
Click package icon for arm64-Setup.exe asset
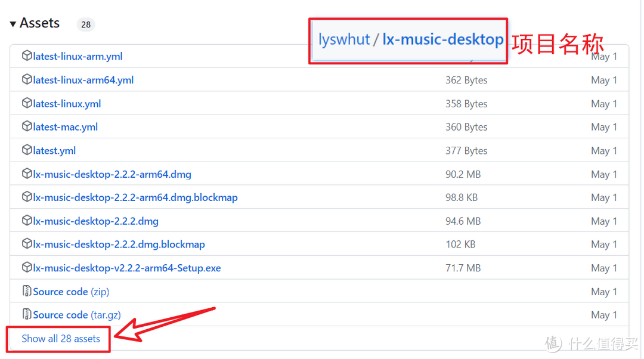coord(27,268)
